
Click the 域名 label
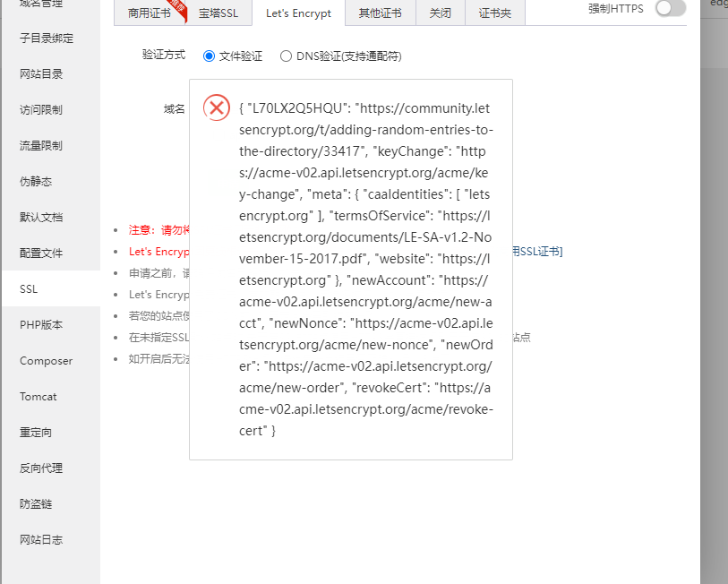pyautogui.click(x=174, y=108)
